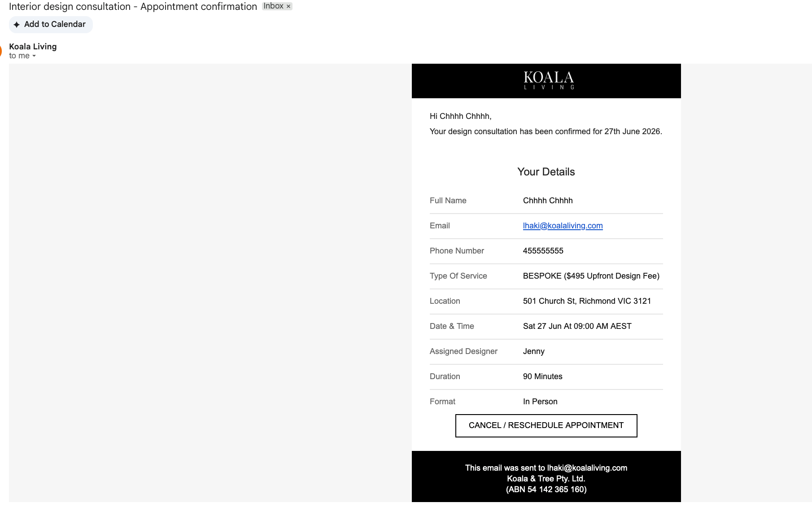Select the assigned designer name Jenny

pos(533,351)
